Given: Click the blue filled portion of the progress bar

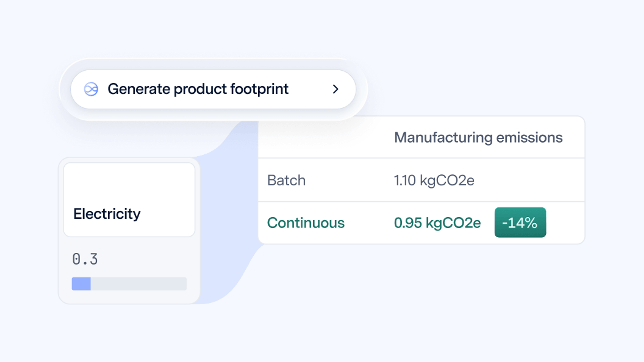Looking at the screenshot, I should [81, 284].
